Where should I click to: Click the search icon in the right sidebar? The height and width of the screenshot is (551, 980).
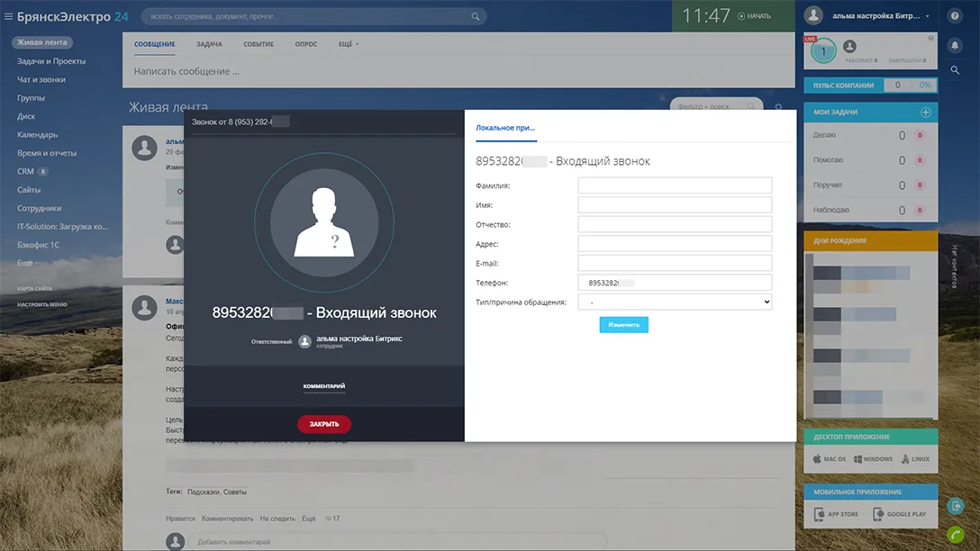pyautogui.click(x=955, y=70)
